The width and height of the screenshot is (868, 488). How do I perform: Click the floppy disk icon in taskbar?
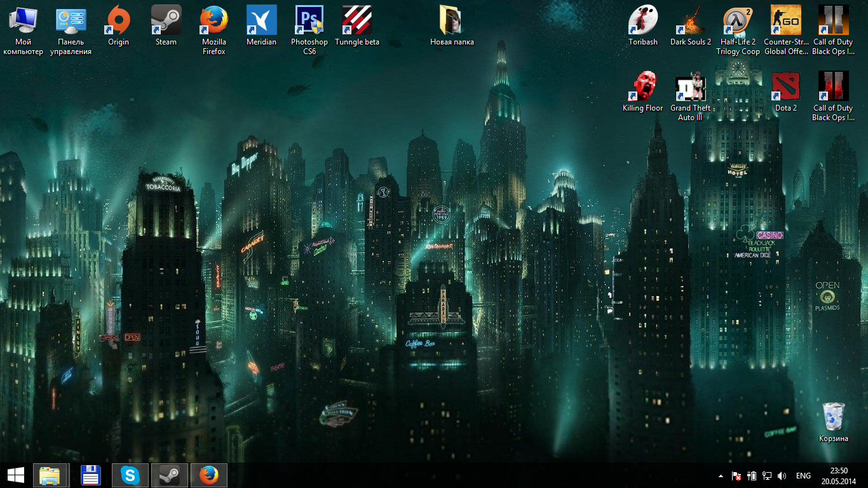pyautogui.click(x=91, y=475)
